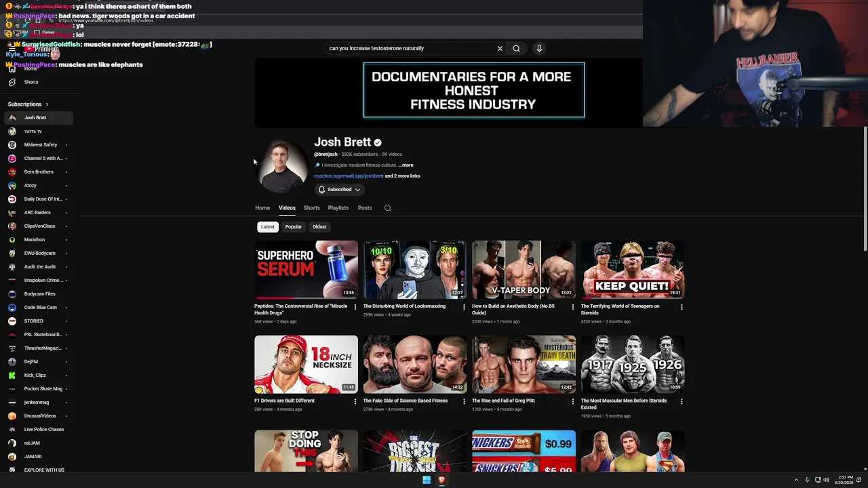The image size is (868, 488).
Task: Open Pocket Skate Mag subscription
Action: point(38,389)
